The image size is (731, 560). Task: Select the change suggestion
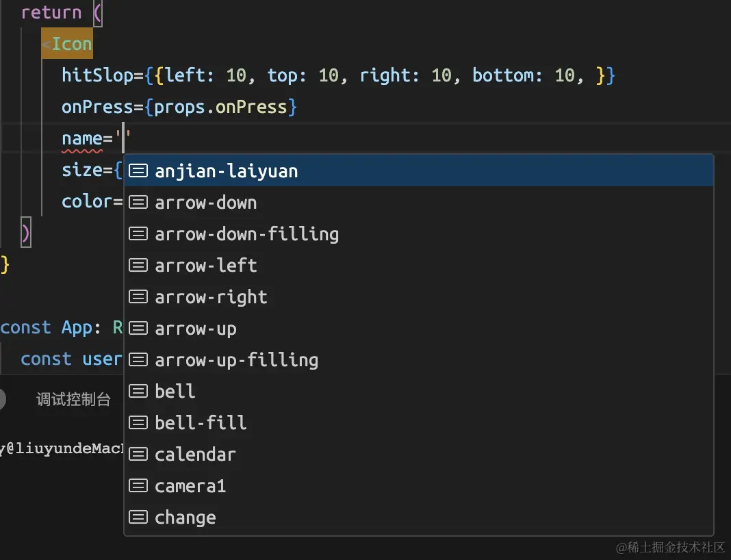pos(419,517)
